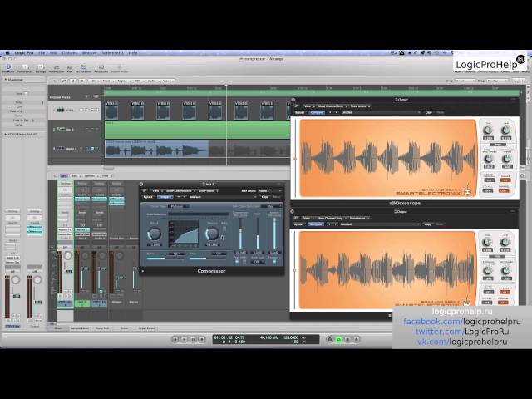Click the Smartelectronix robot logo in the top scope

[x=467, y=192]
